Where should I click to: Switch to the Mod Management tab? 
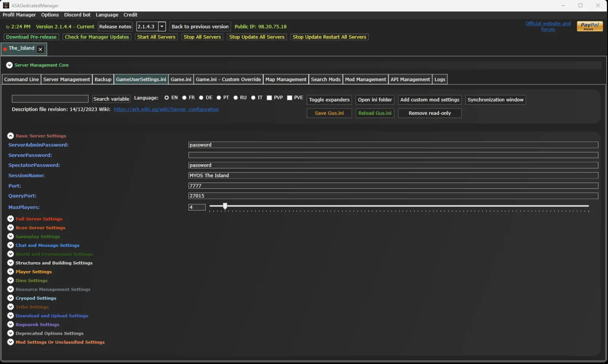(x=365, y=80)
